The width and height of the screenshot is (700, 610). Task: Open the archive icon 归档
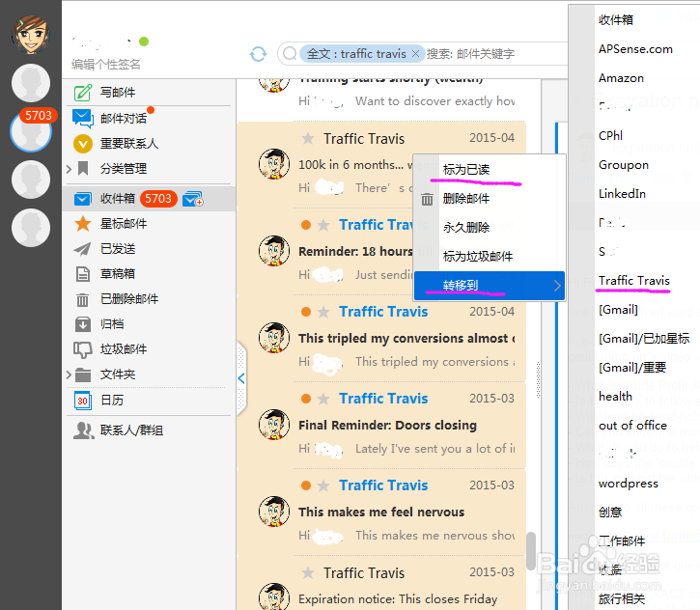83,324
